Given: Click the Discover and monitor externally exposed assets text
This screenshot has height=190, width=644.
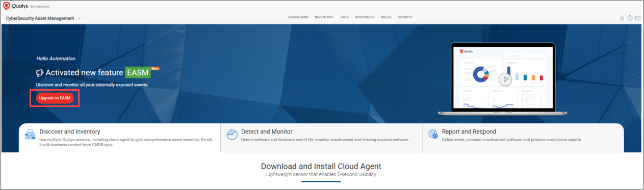Looking at the screenshot, I should click(92, 85).
